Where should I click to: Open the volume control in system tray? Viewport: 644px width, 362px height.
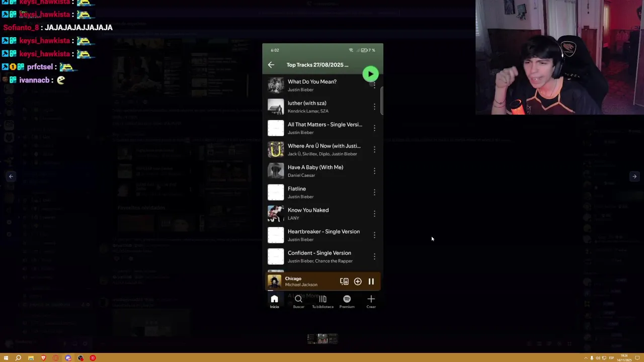tap(598, 358)
